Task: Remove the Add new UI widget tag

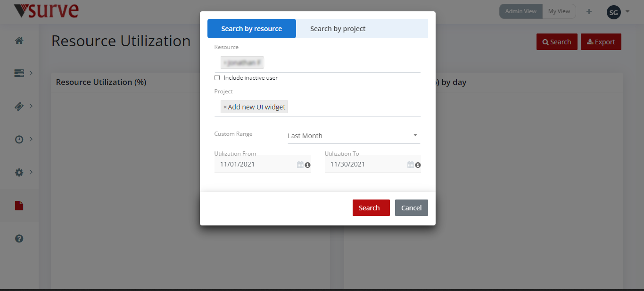Action: tap(225, 107)
